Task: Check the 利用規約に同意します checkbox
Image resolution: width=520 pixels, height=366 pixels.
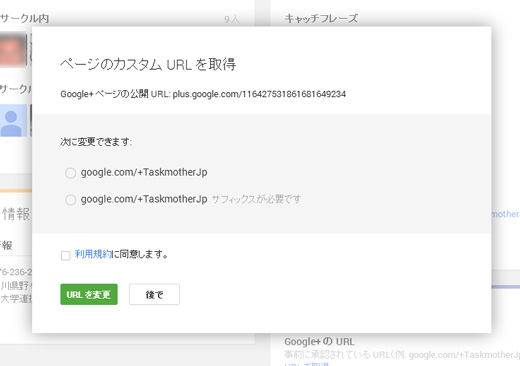Action: coord(66,256)
